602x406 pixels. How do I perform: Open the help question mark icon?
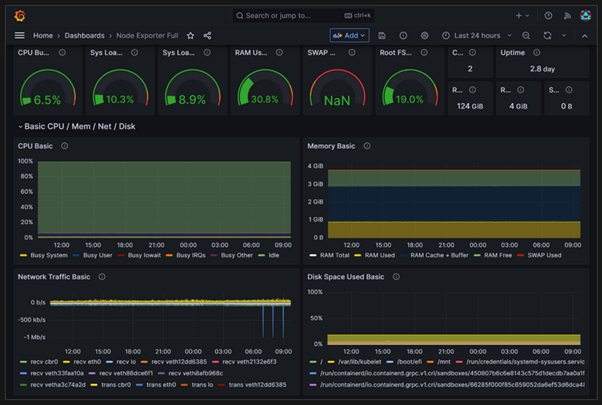(548, 16)
